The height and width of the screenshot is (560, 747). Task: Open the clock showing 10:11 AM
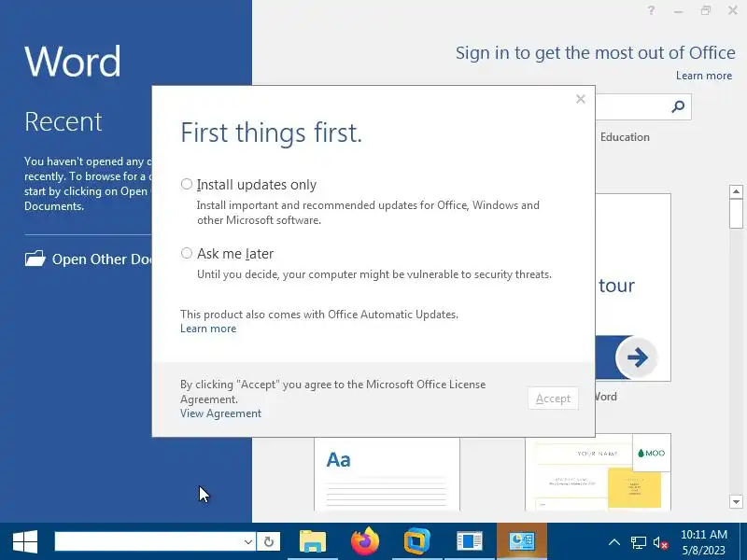(x=704, y=542)
